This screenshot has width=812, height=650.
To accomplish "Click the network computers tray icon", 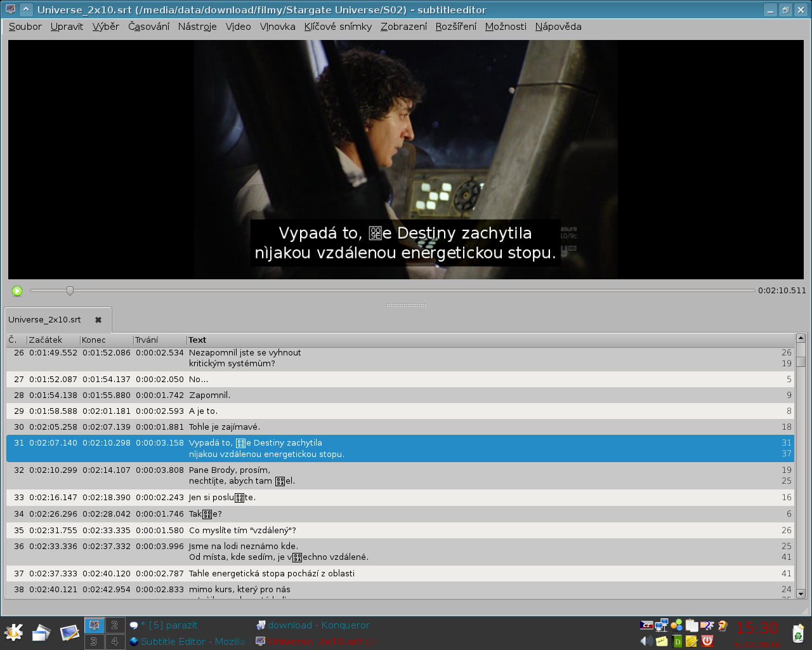I will [662, 625].
